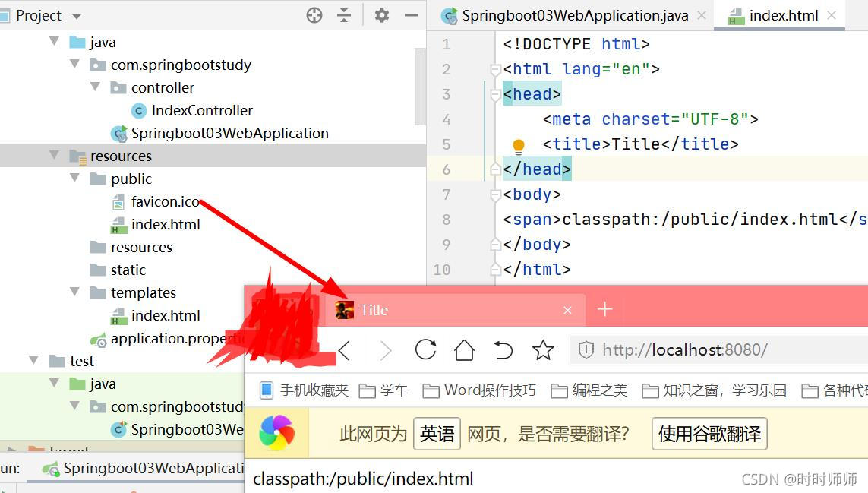Fold the head tag at line 3
The height and width of the screenshot is (493, 868).
pyautogui.click(x=495, y=95)
